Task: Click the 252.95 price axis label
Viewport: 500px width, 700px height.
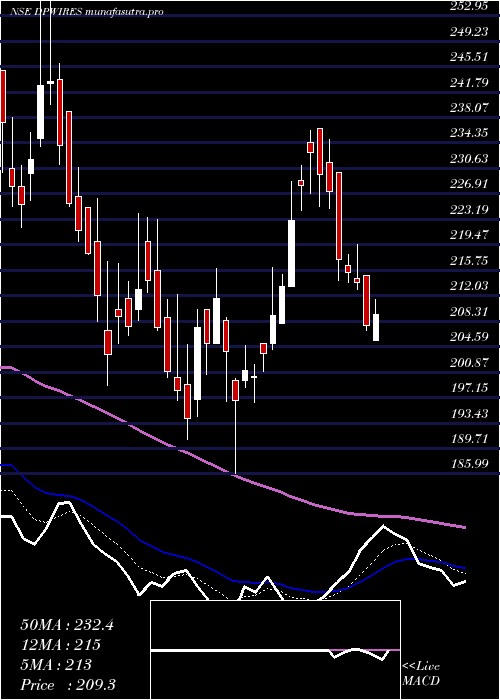Action: (470, 6)
